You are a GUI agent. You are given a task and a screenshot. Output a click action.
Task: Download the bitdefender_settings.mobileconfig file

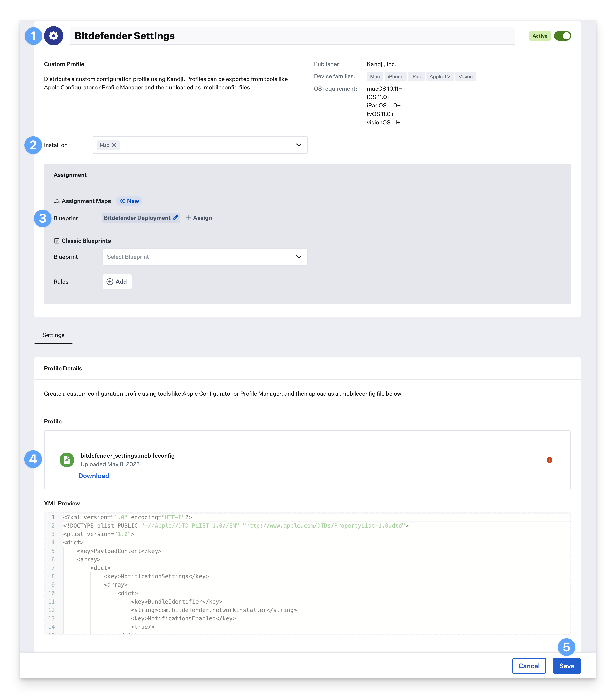(94, 475)
